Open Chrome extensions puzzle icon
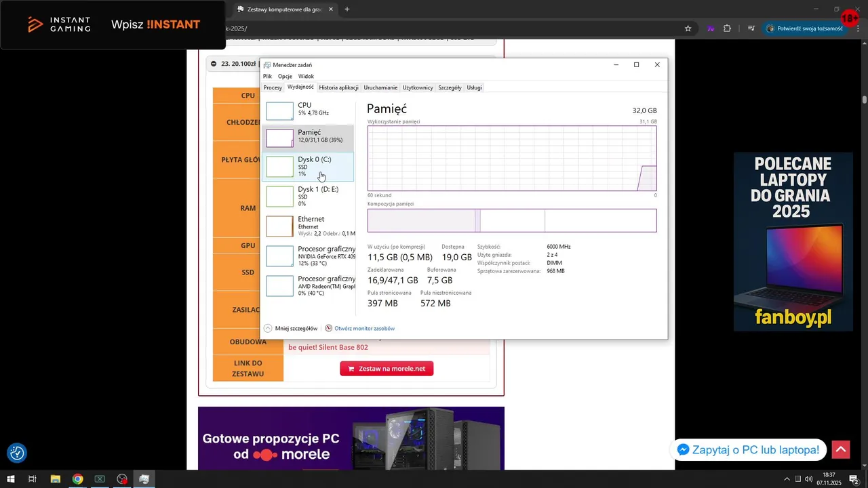The height and width of the screenshot is (488, 868). point(727,28)
